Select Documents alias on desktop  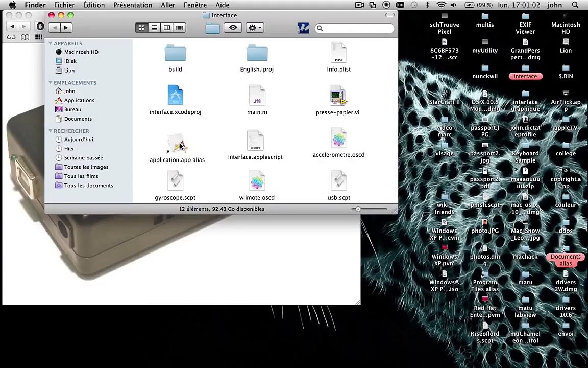(566, 256)
